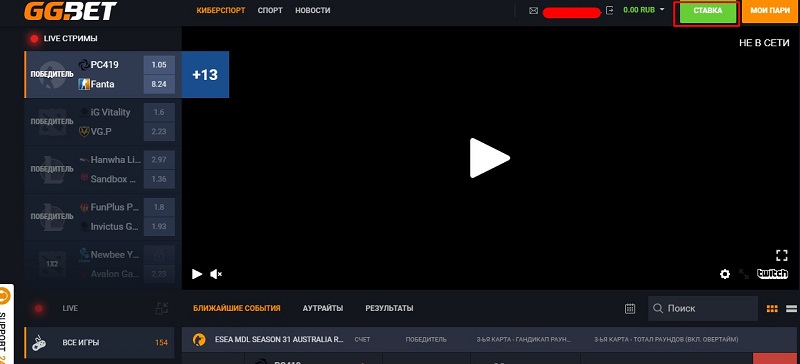This screenshot has height=364, width=800.
Task: Open the stream settings gear
Action: point(725,274)
